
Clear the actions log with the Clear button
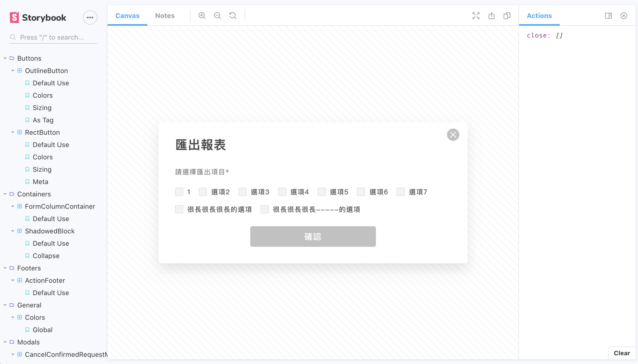pos(622,353)
